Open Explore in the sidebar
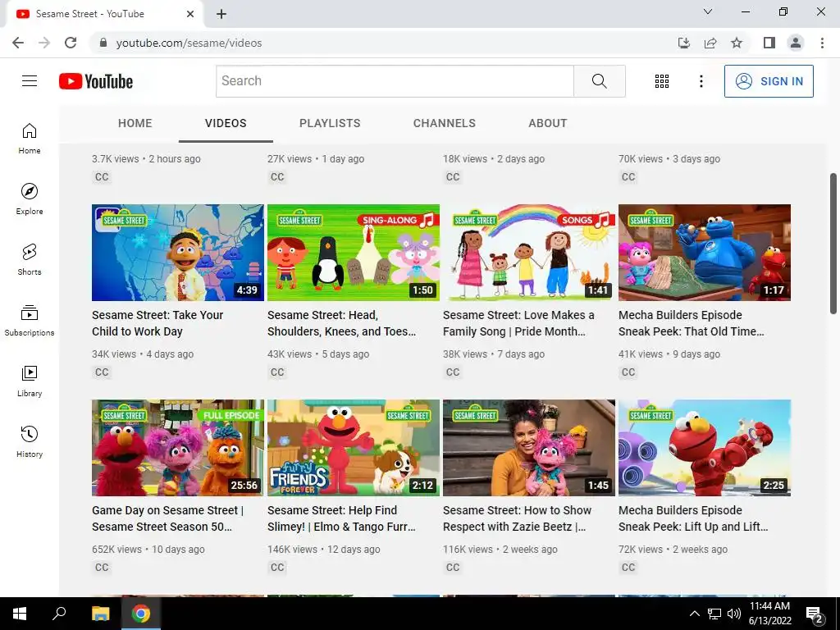Viewport: 840px width, 630px height. click(x=30, y=199)
